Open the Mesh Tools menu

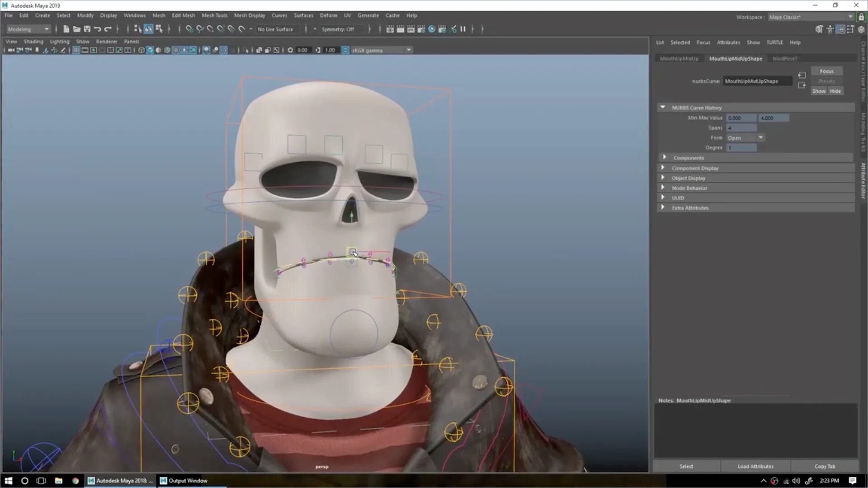coord(214,15)
